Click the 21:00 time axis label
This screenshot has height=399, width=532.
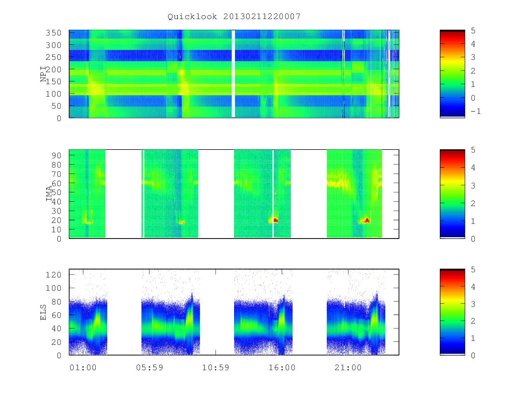348,368
